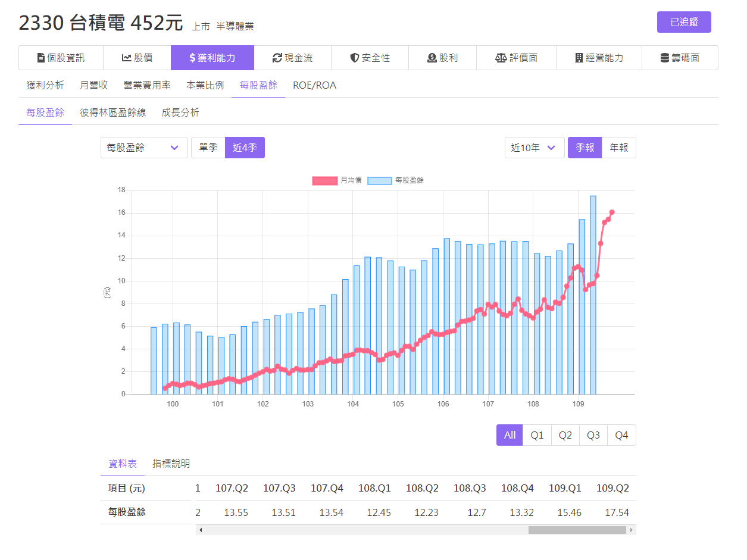Click the balance scale icon on 評價面 tab

[501, 58]
